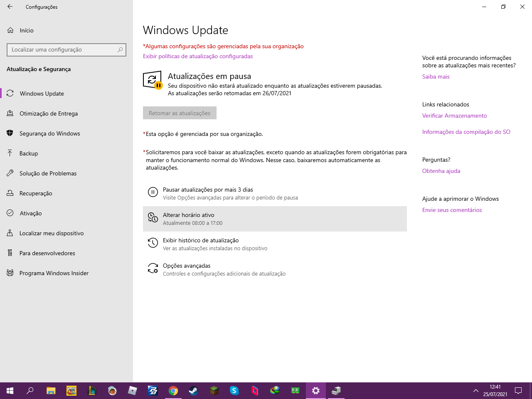Go to Início home page
The width and height of the screenshot is (532, 399).
(x=66, y=30)
